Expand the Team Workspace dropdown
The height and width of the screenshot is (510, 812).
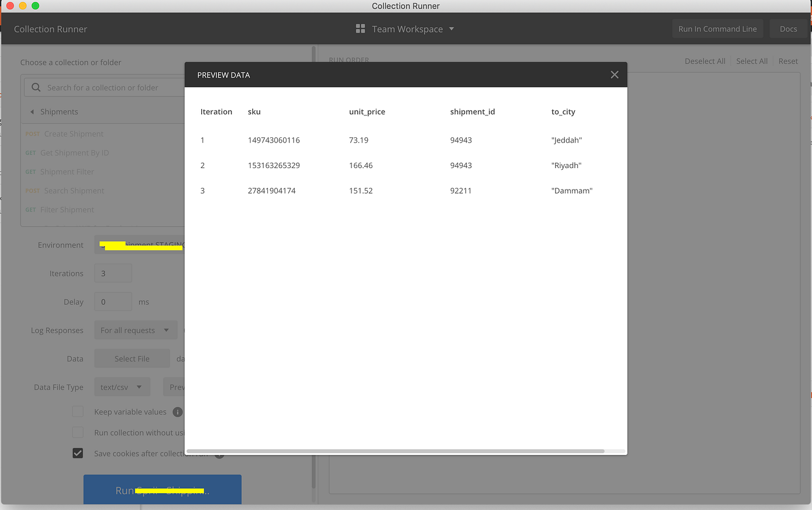pos(452,28)
